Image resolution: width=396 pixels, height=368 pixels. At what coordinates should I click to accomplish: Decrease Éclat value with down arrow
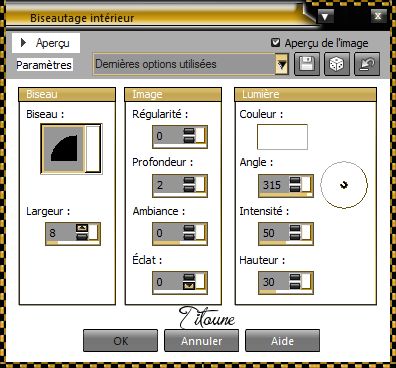pos(189,285)
